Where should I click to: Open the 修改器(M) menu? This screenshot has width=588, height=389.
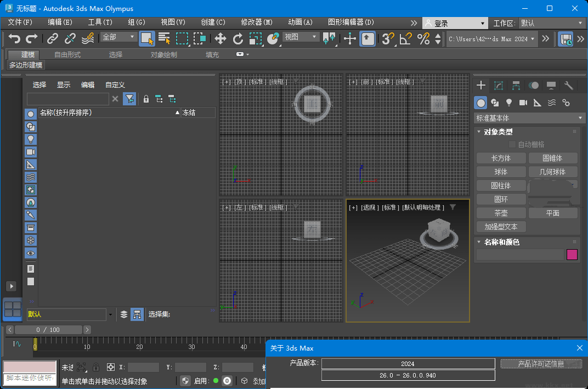pos(256,22)
